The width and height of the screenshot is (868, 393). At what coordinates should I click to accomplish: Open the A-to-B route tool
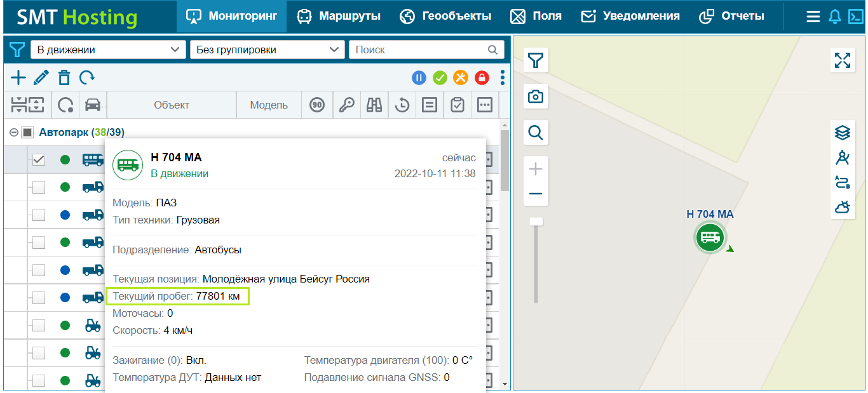(x=842, y=182)
